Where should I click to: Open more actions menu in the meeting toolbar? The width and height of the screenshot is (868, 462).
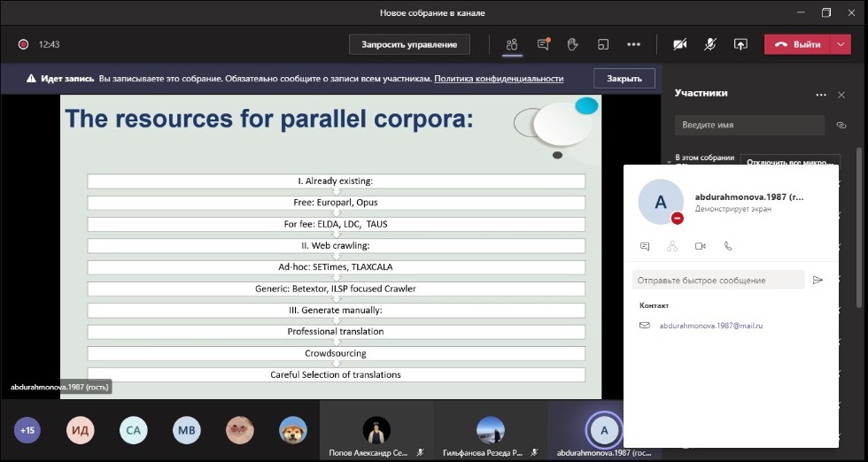click(633, 44)
